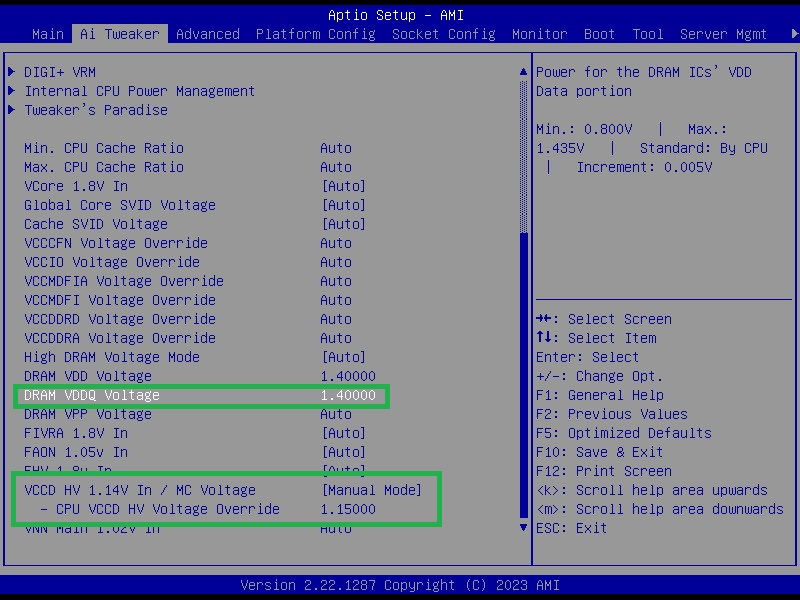Open the Advanced tab
The image size is (800, 600).
[x=208, y=34]
